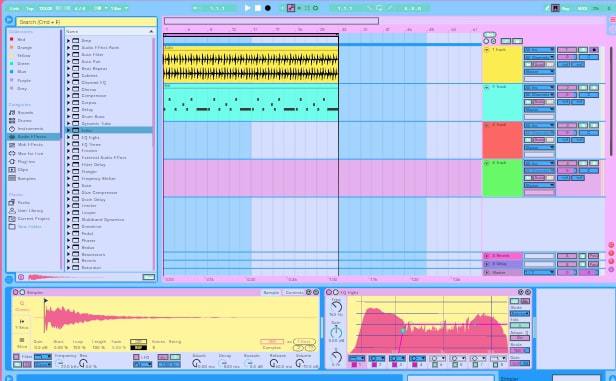Click the Stop button in the transport
The width and height of the screenshot is (616, 381).
258,8
